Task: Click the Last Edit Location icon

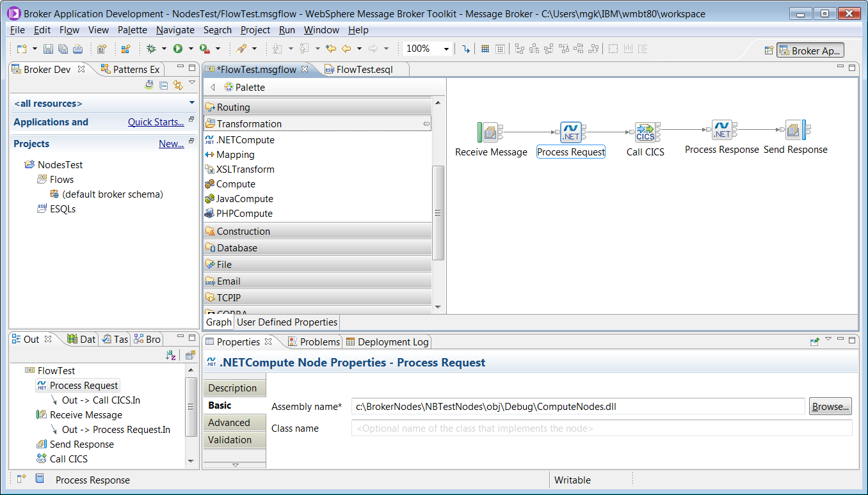Action: (331, 49)
